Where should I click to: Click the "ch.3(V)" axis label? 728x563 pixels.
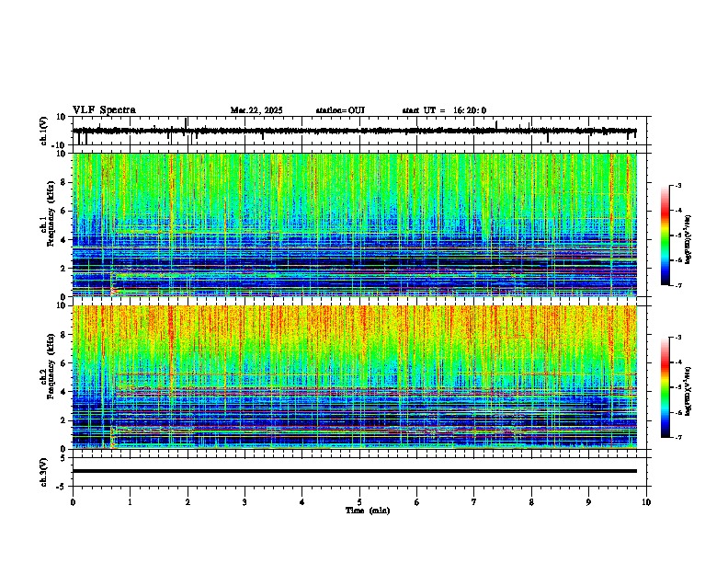click(44, 472)
